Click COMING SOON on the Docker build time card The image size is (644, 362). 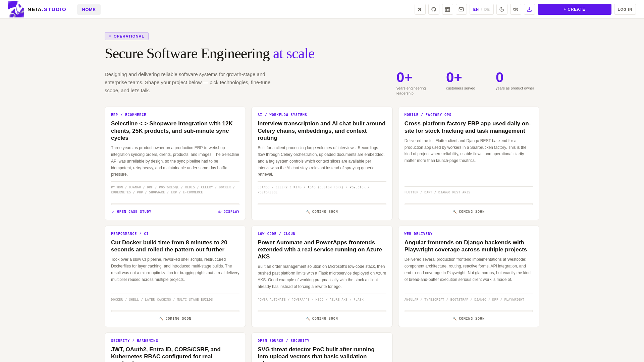click(x=175, y=319)
